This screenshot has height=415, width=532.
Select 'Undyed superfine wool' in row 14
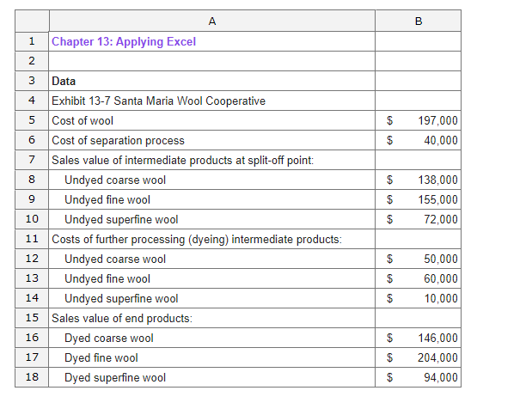coord(212,298)
